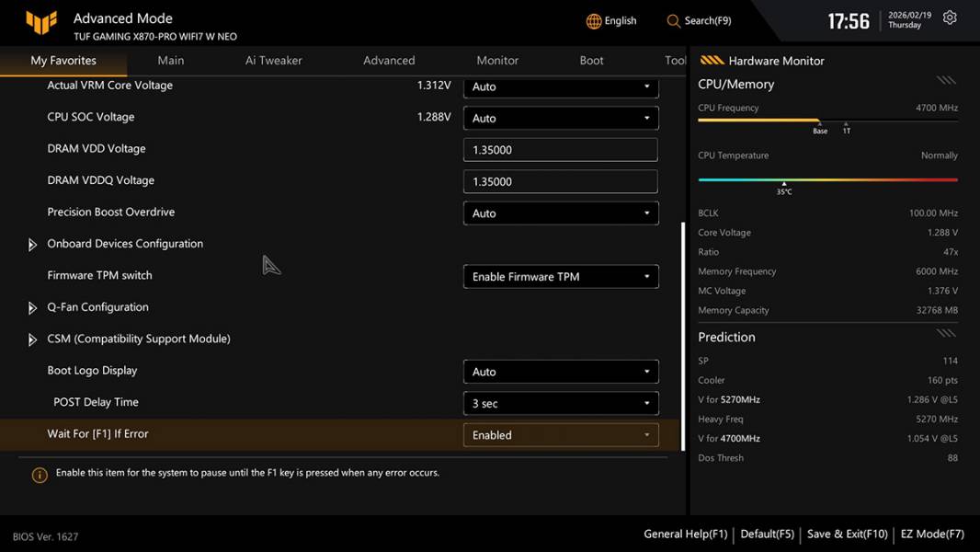Open Precision Boost Overdrive dropdown

click(x=561, y=213)
